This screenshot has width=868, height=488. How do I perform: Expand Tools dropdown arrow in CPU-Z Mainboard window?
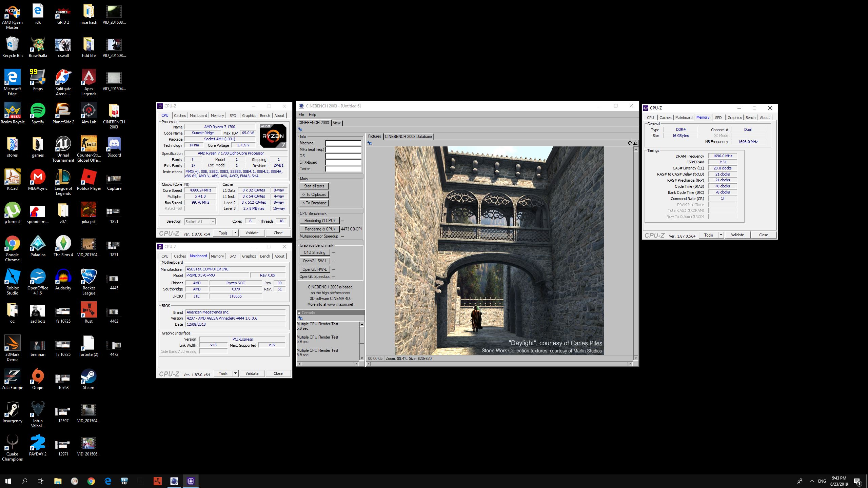pyautogui.click(x=235, y=373)
